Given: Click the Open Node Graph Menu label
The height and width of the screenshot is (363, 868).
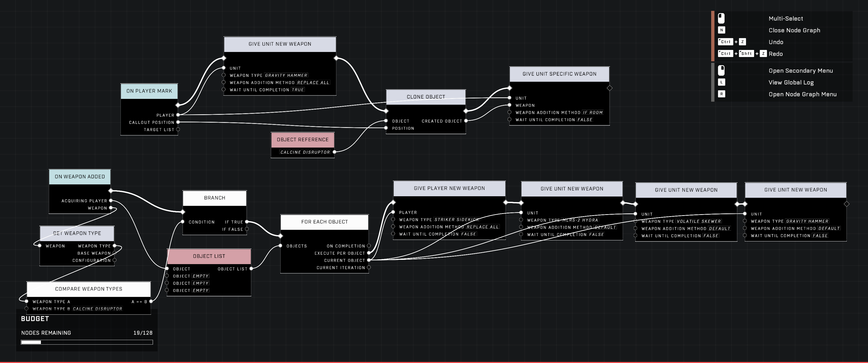Looking at the screenshot, I should tap(802, 94).
